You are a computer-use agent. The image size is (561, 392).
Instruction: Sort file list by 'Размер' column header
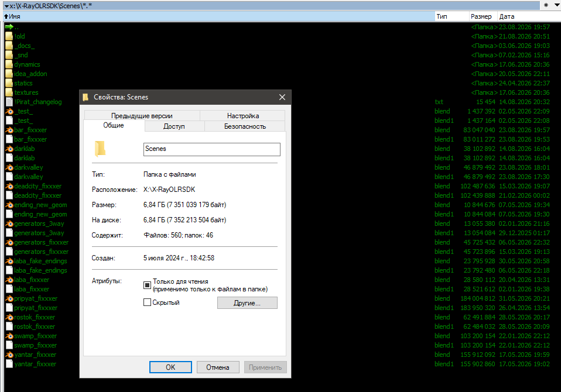pos(483,16)
